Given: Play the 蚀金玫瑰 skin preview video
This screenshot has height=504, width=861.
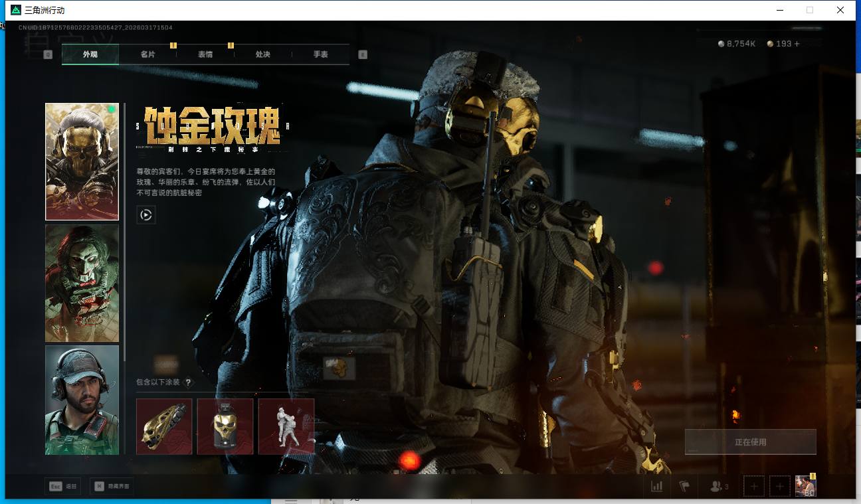Looking at the screenshot, I should (x=146, y=214).
